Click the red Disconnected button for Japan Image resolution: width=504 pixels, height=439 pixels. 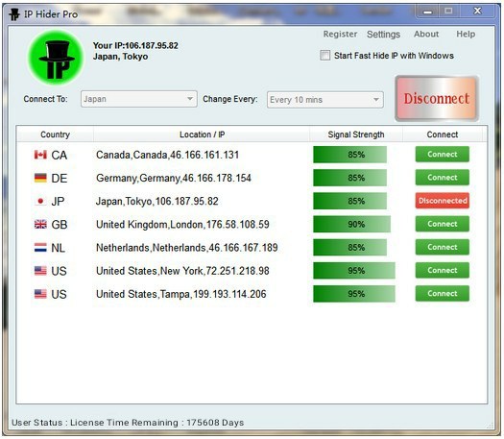(443, 201)
